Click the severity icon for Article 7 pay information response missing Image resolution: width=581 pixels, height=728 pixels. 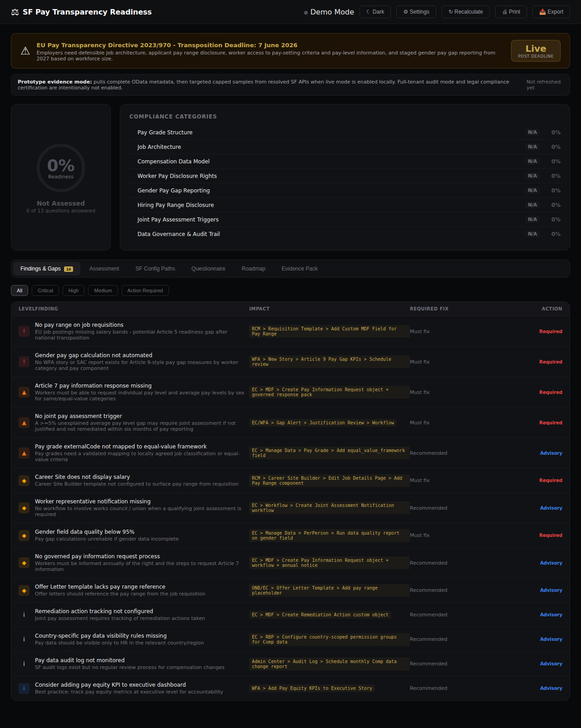coord(24,392)
